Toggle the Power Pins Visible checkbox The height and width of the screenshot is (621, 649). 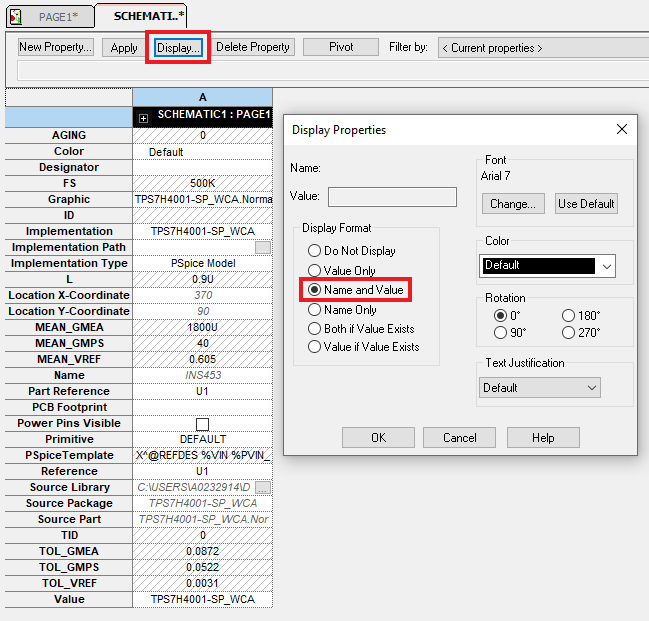click(202, 423)
